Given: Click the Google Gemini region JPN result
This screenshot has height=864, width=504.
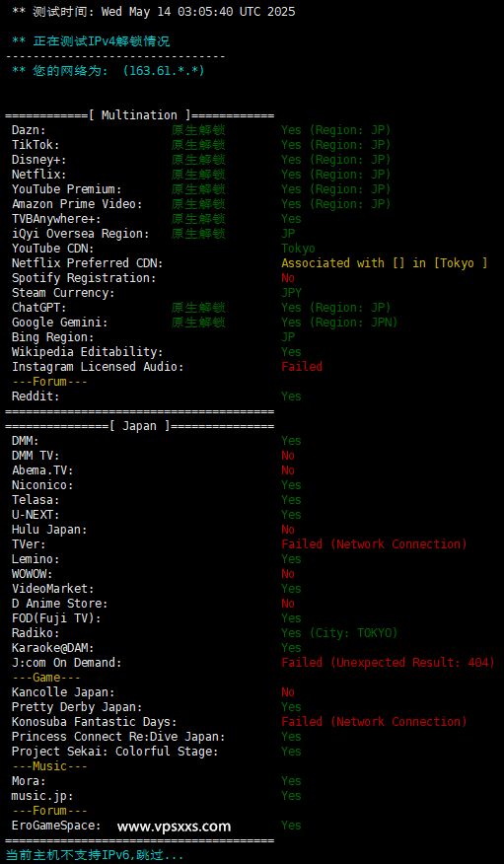Looking at the screenshot, I should 339,323.
